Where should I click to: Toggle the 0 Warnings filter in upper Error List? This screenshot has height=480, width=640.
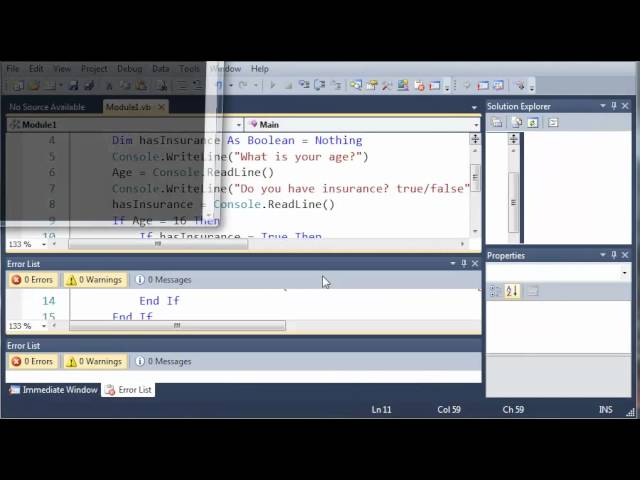95,280
